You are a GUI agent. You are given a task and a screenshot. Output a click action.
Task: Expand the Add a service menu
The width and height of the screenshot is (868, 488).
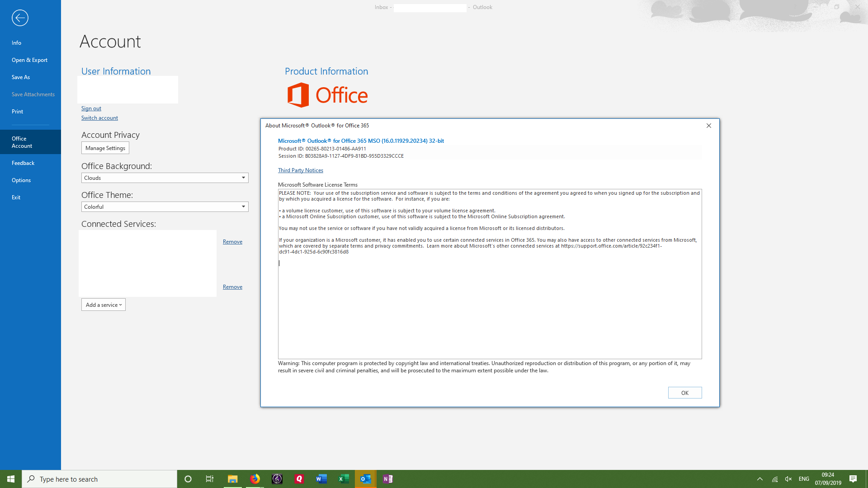click(103, 305)
